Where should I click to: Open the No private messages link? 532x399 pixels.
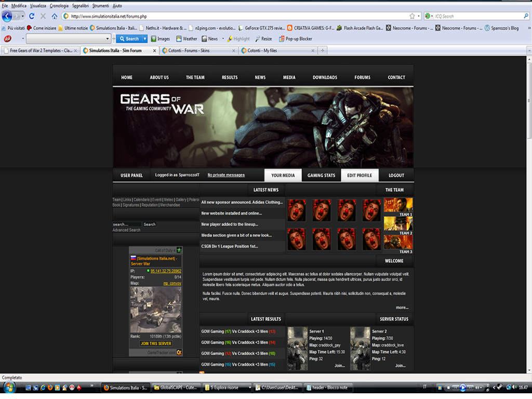(x=226, y=175)
